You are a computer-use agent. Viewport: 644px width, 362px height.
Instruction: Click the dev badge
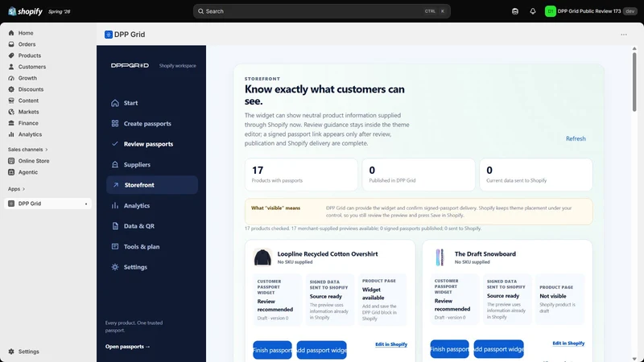pos(630,11)
